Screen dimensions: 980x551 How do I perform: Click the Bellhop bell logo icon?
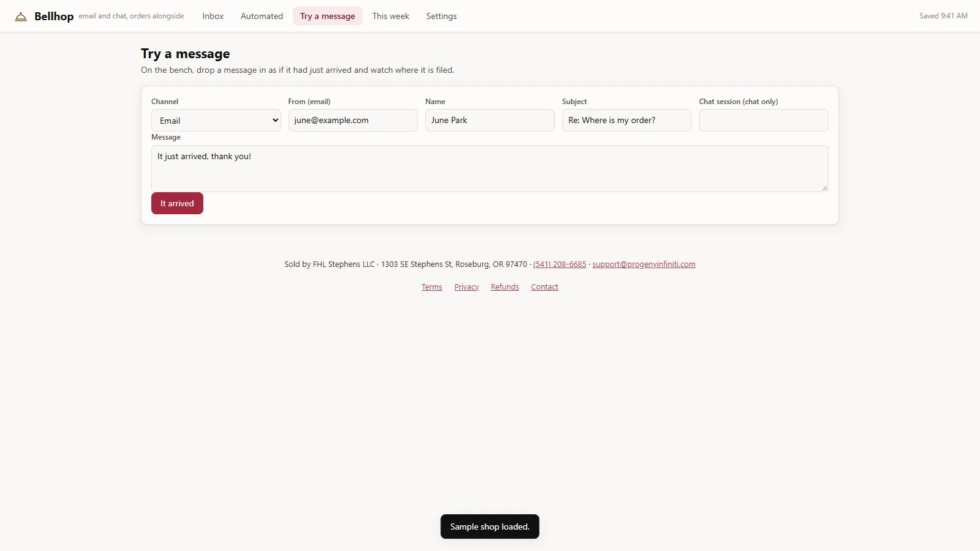tap(21, 17)
